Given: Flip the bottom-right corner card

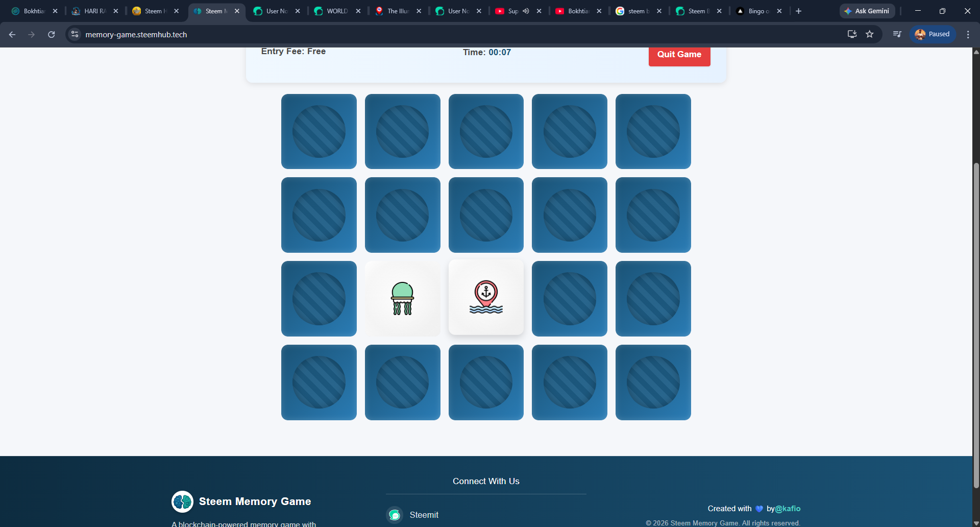Looking at the screenshot, I should click(x=653, y=382).
